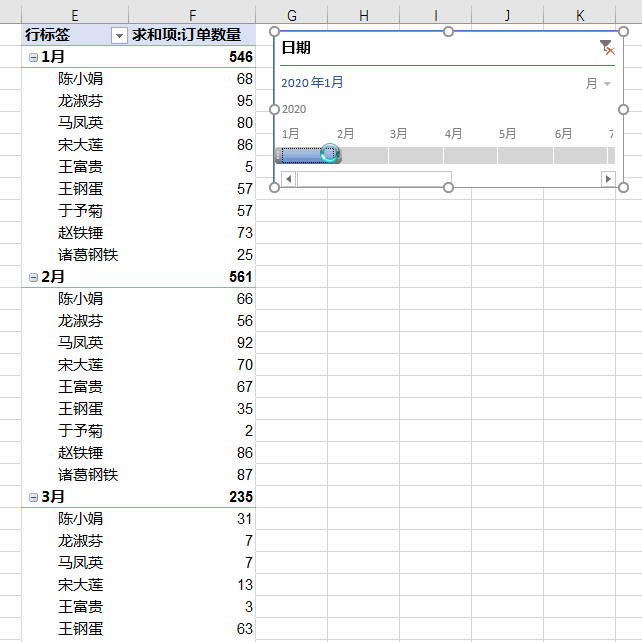The image size is (642, 642).
Task: Click the timeline scroll left arrow
Action: [289, 179]
